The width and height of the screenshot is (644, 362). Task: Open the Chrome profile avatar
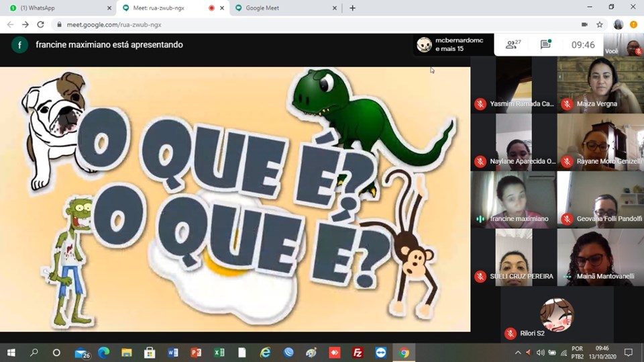pos(618,24)
